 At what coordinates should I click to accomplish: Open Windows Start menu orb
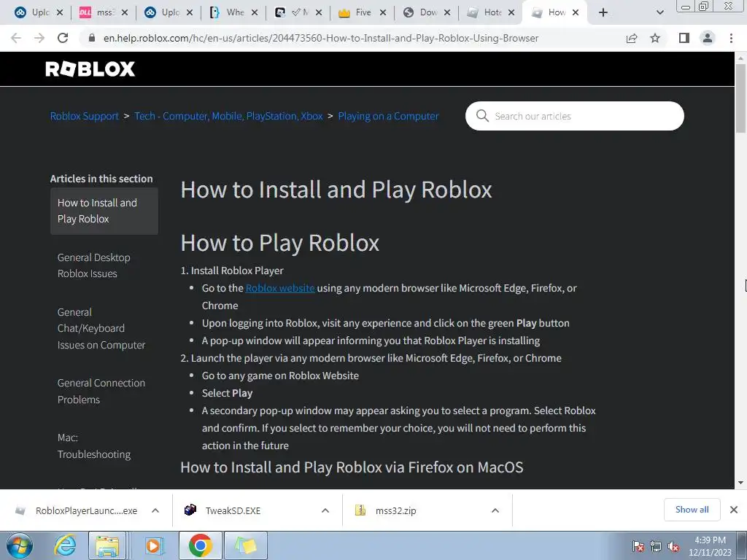pyautogui.click(x=20, y=545)
